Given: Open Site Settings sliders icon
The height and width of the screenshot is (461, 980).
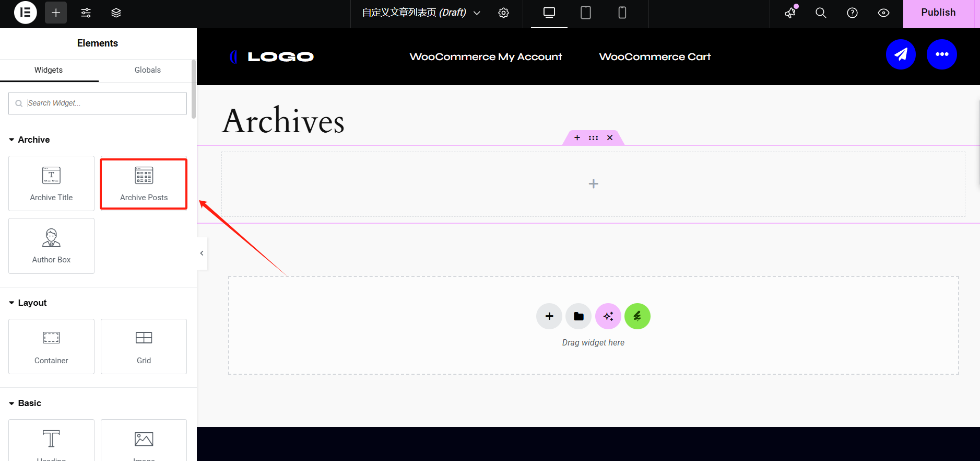Looking at the screenshot, I should [x=86, y=13].
